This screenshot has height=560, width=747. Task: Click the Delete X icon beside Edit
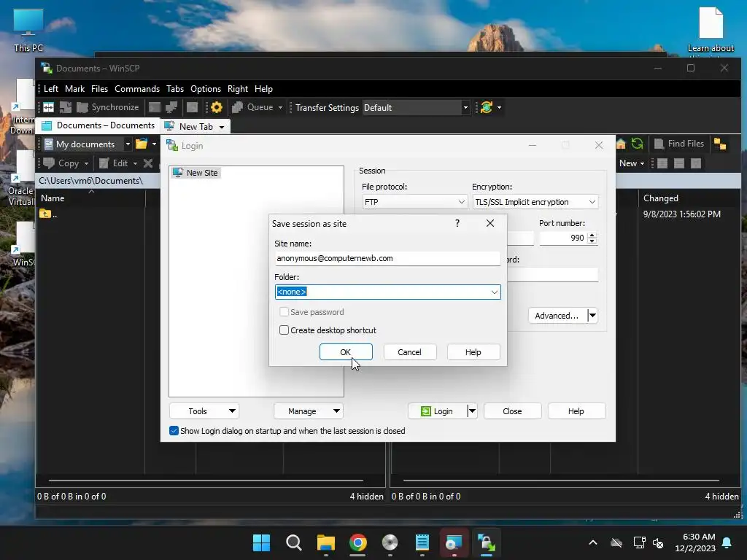(x=148, y=163)
